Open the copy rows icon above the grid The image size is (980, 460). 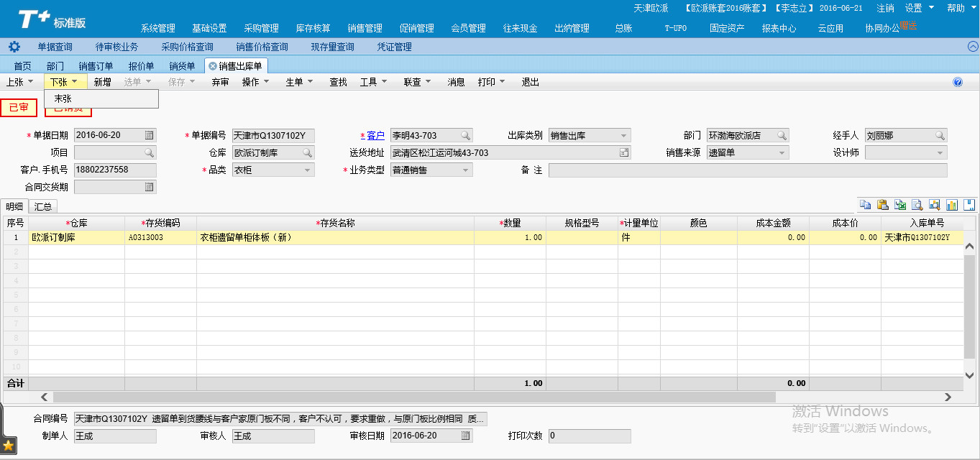[x=866, y=205]
